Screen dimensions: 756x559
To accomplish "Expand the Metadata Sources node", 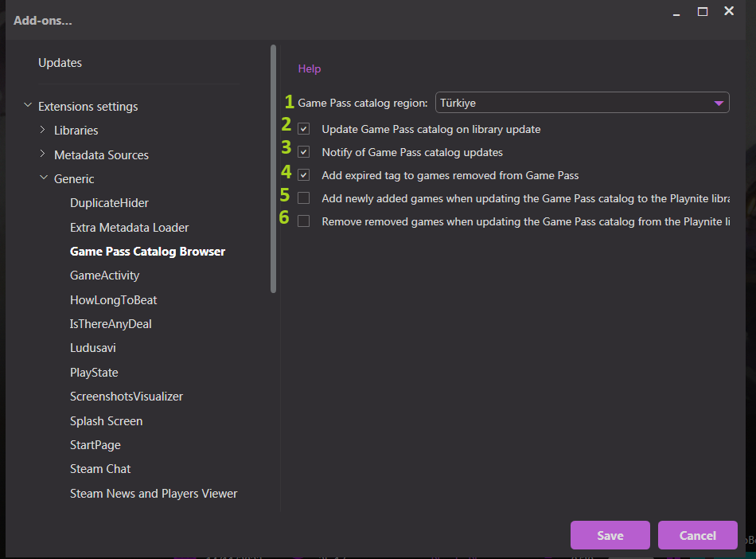I will click(43, 154).
